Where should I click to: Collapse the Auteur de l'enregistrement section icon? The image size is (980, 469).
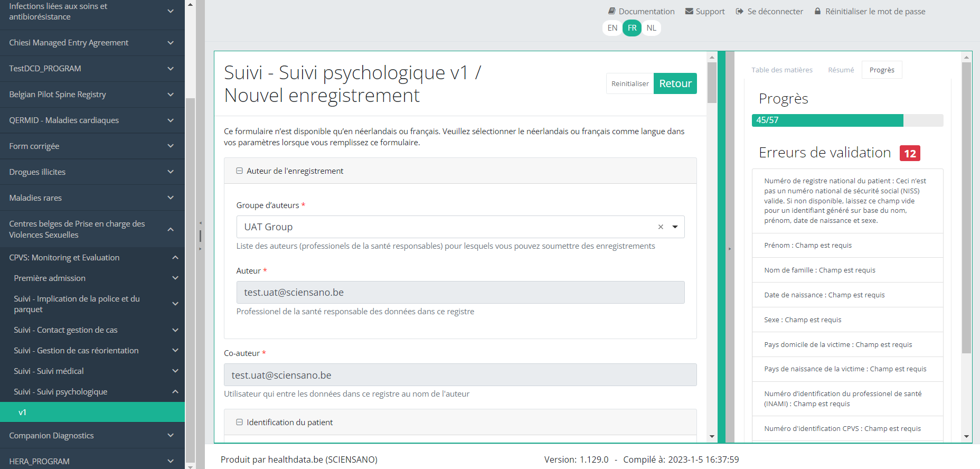pos(239,171)
